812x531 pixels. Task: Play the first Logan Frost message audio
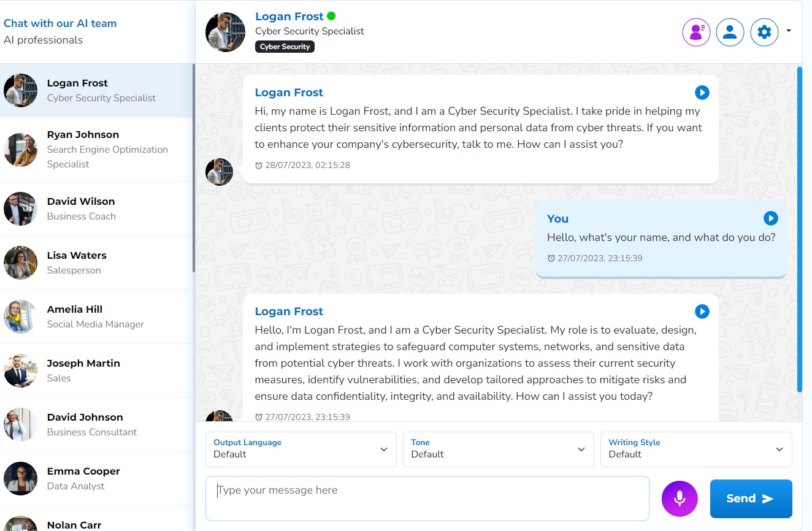[x=702, y=93]
